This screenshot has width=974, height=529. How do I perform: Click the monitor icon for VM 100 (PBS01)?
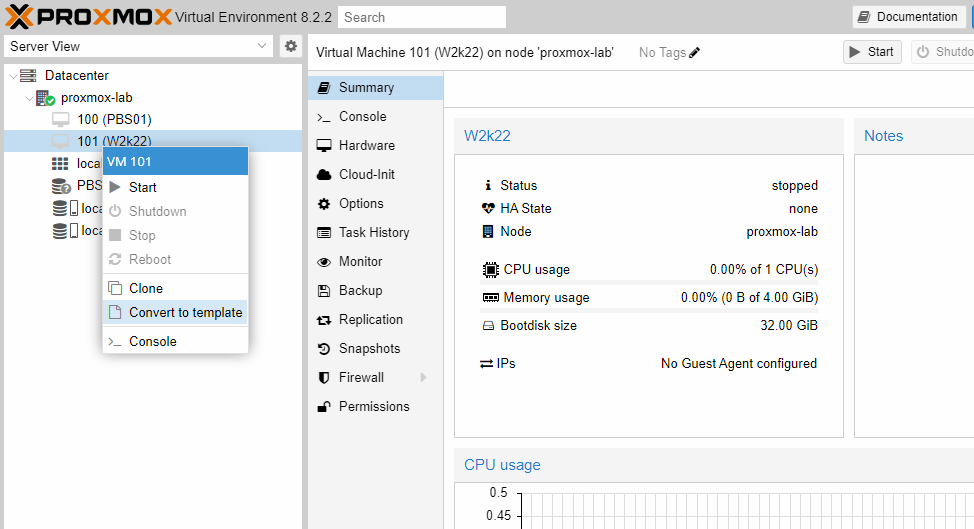(61, 120)
